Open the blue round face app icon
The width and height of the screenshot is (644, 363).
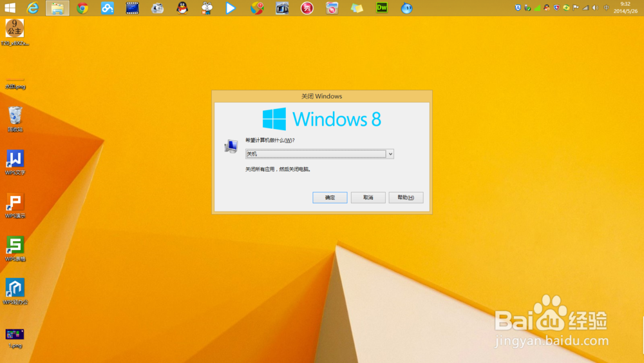406,8
